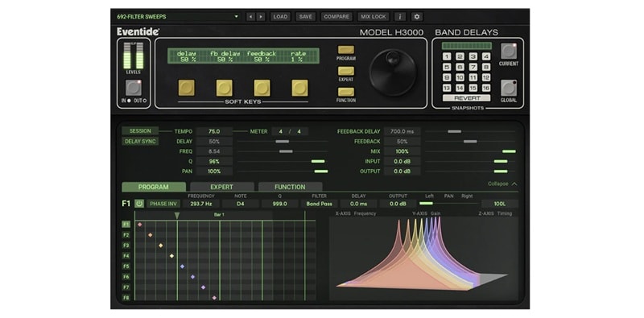Image resolution: width=644 pixels, height=318 pixels.
Task: Switch to the PROGRAM tab
Action: [x=154, y=187]
